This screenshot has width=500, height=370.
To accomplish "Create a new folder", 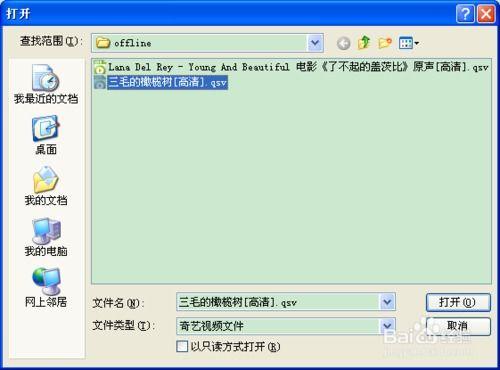I will [385, 43].
